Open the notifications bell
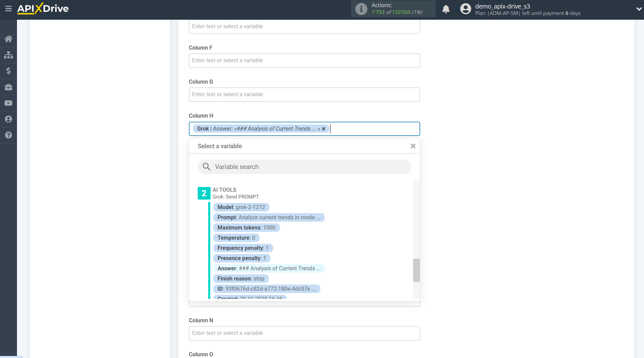The width and height of the screenshot is (644, 358). point(446,9)
